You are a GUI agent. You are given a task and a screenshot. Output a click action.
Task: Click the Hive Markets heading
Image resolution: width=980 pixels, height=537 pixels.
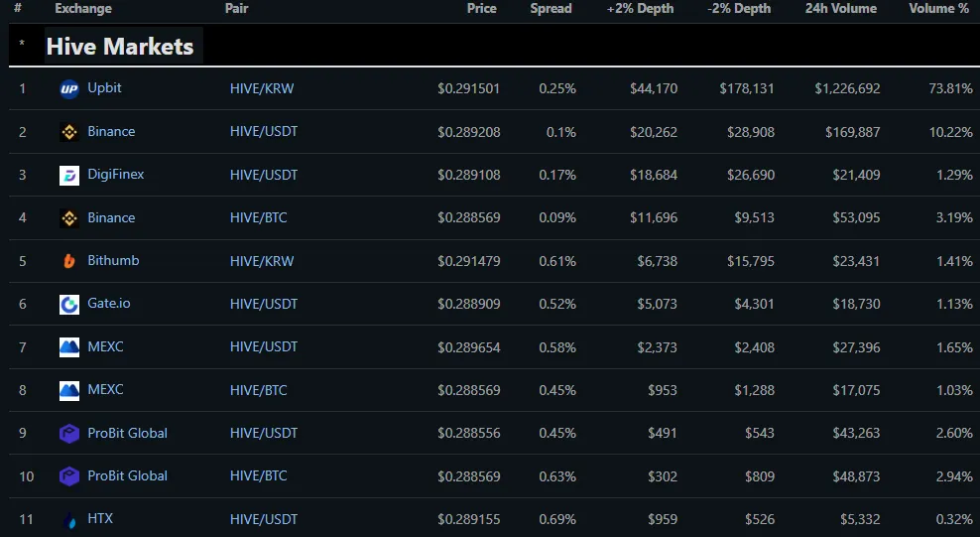[120, 47]
